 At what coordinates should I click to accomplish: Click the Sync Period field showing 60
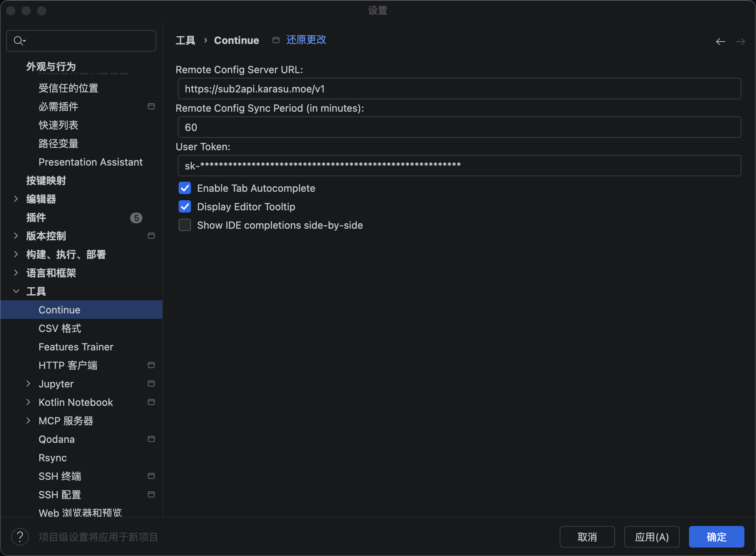click(459, 127)
